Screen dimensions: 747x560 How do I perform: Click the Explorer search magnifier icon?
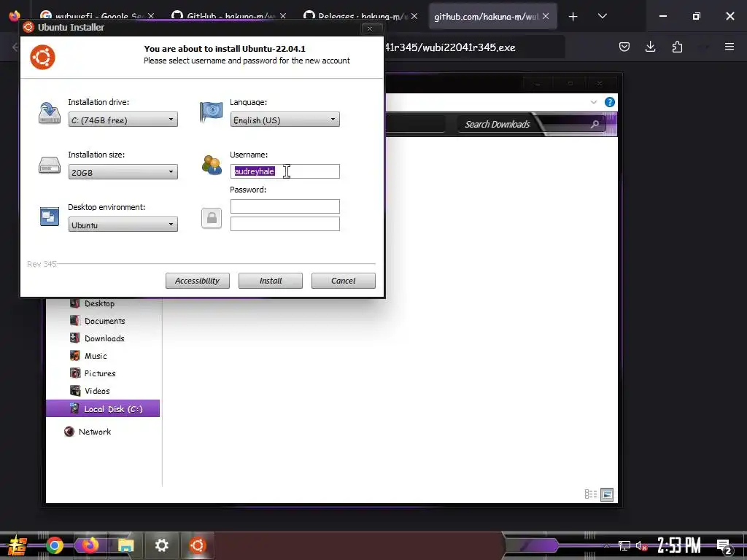tap(595, 124)
